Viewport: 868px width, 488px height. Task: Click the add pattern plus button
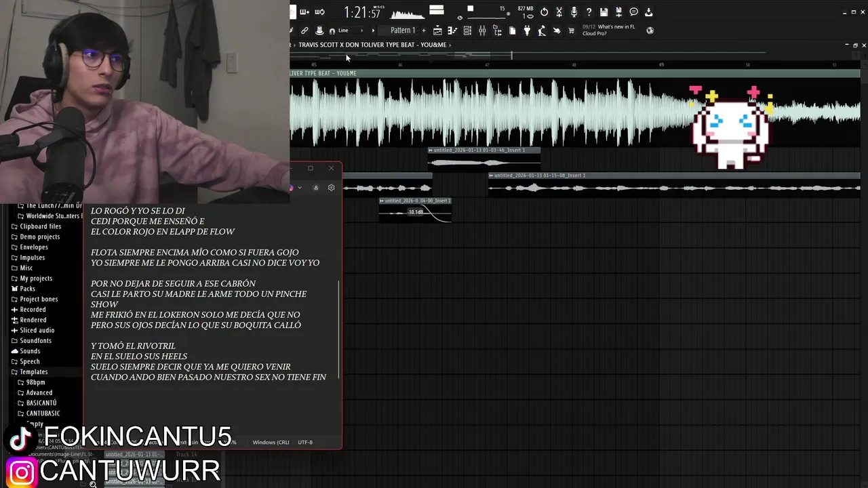click(424, 30)
